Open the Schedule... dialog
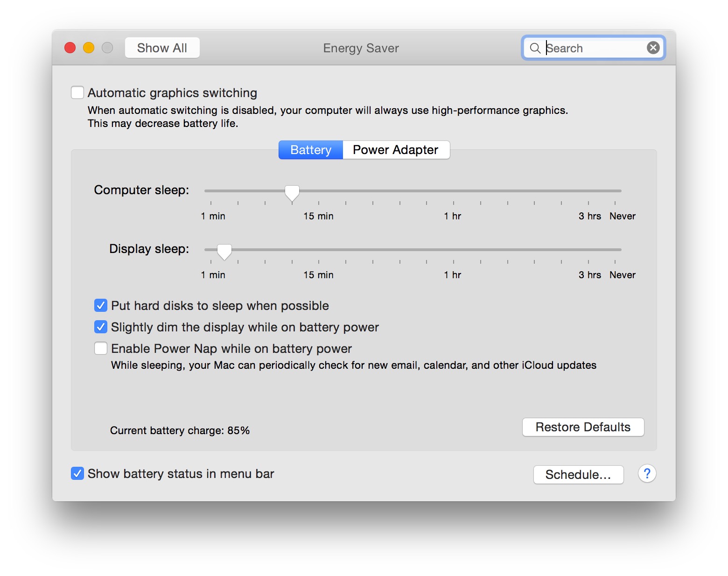 pos(578,475)
